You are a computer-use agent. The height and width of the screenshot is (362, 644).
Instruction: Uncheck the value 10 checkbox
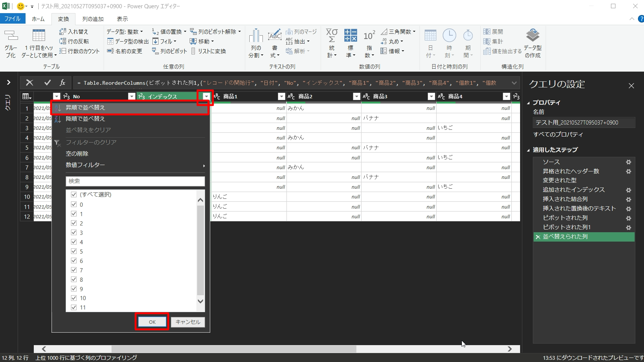tap(74, 298)
